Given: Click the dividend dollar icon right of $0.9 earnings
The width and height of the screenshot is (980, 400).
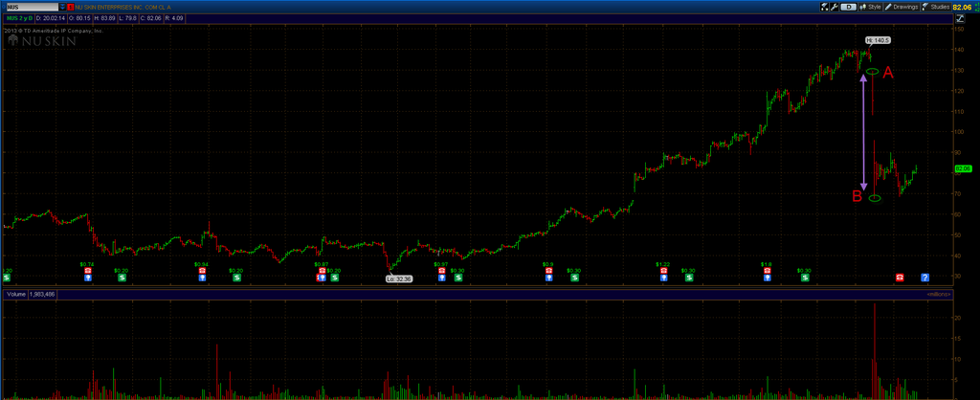Looking at the screenshot, I should click(574, 278).
